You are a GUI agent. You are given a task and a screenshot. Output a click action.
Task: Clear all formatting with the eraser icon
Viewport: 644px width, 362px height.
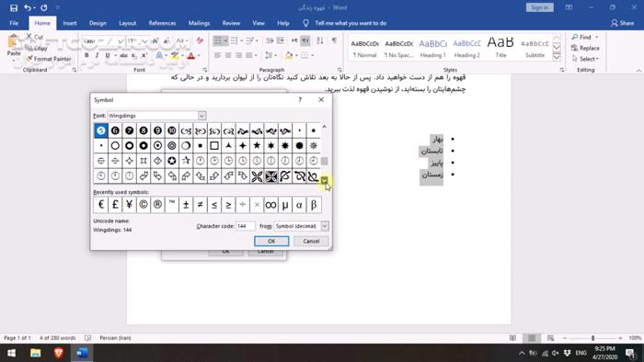pos(200,41)
